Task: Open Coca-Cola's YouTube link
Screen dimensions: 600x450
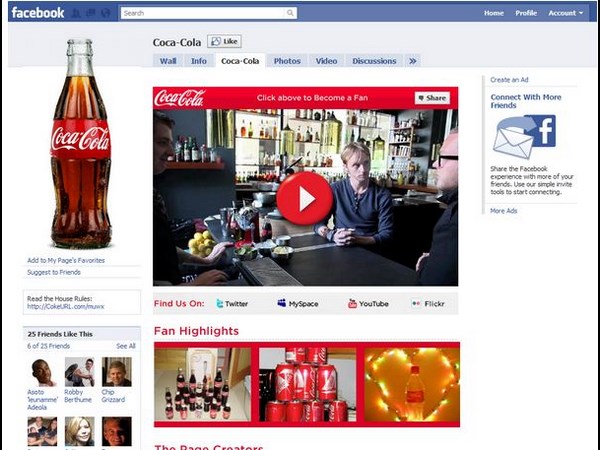Action: (368, 303)
